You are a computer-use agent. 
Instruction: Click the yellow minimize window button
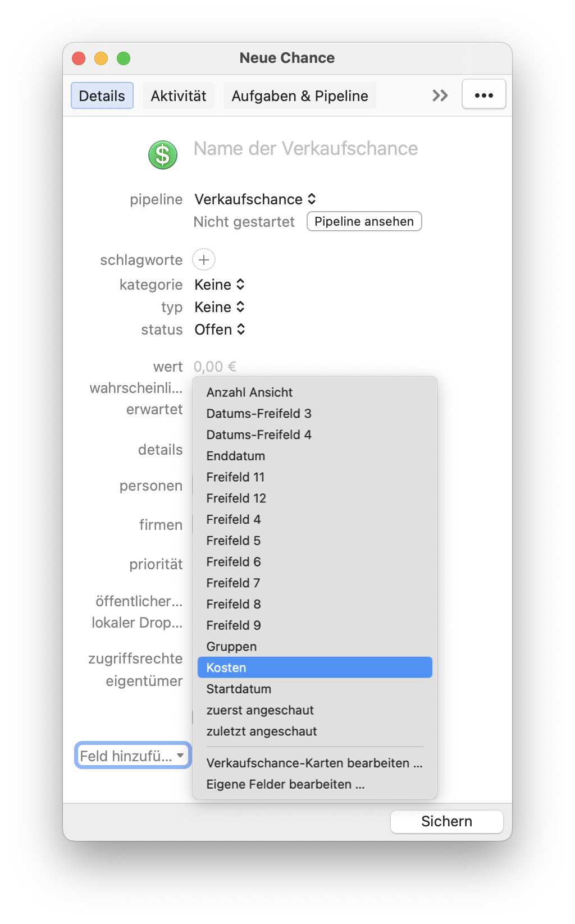[x=101, y=58]
